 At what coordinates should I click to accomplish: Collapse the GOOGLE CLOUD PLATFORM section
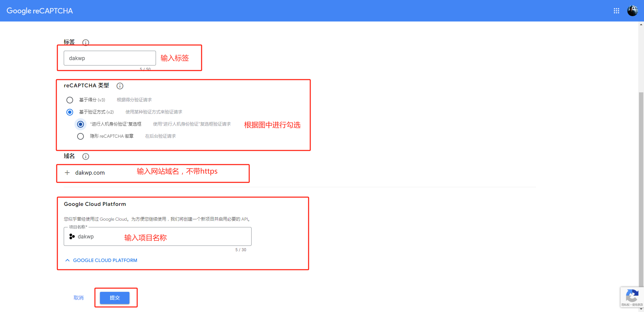101,260
